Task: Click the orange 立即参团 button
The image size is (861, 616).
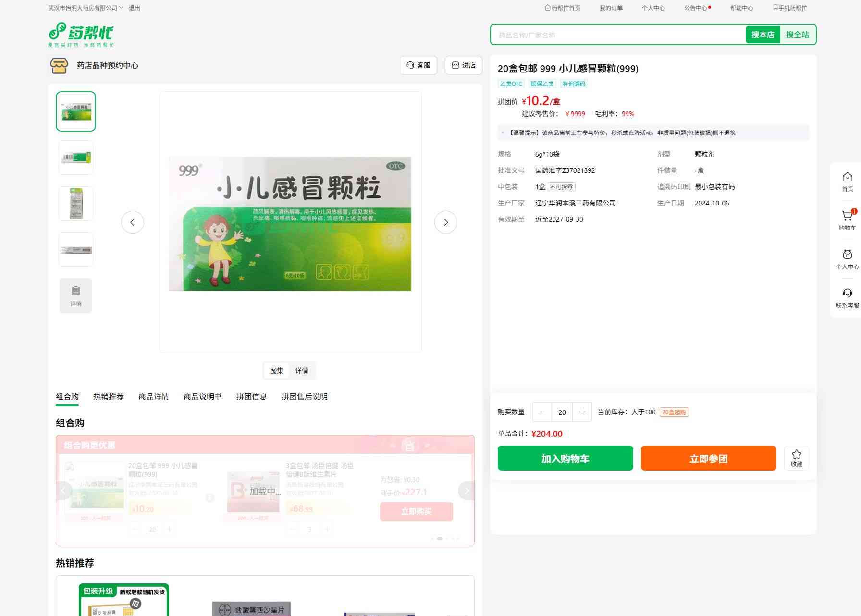Action: [x=708, y=459]
